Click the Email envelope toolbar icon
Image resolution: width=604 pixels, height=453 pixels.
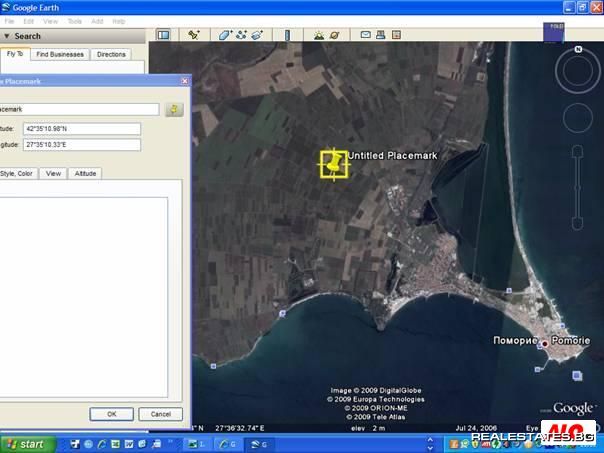tap(366, 35)
